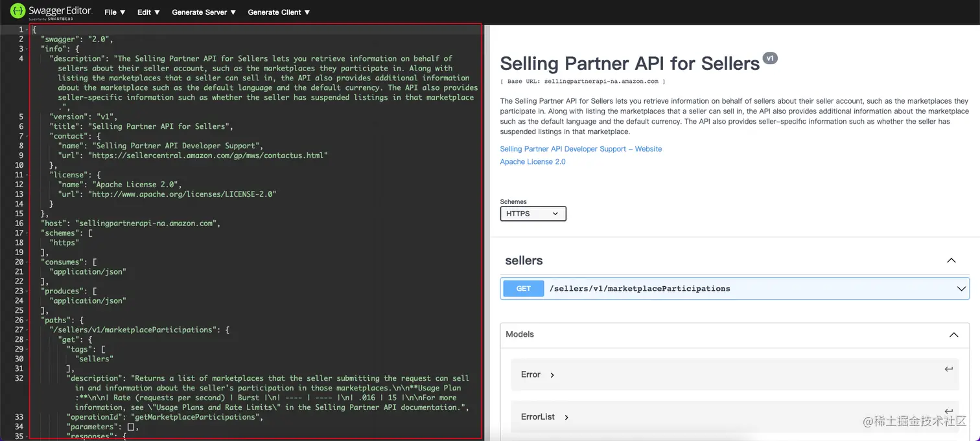Click the "version": "v1" line in editor
980x441 pixels.
pyautogui.click(x=85, y=117)
